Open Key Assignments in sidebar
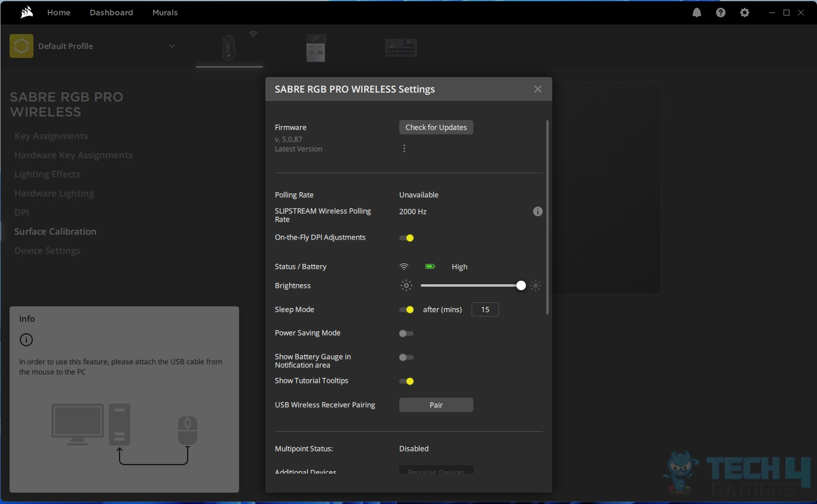The image size is (817, 504). coord(51,136)
